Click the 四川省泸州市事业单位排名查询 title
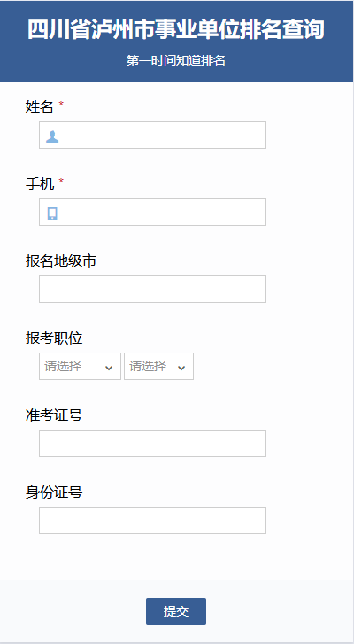 (176, 29)
